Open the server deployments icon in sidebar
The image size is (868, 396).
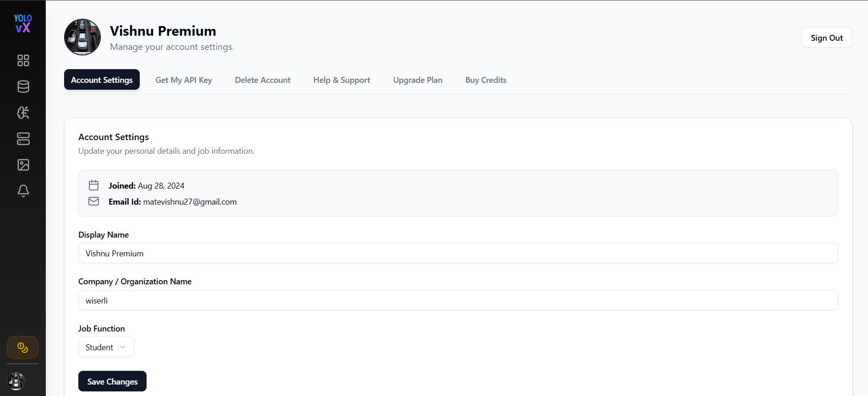click(23, 139)
